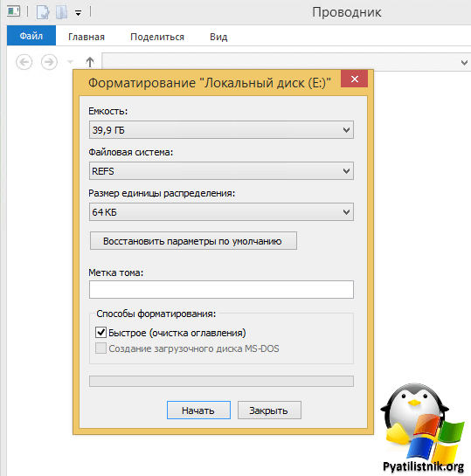Click the Forward navigation arrow
471x476 pixels.
click(x=49, y=62)
